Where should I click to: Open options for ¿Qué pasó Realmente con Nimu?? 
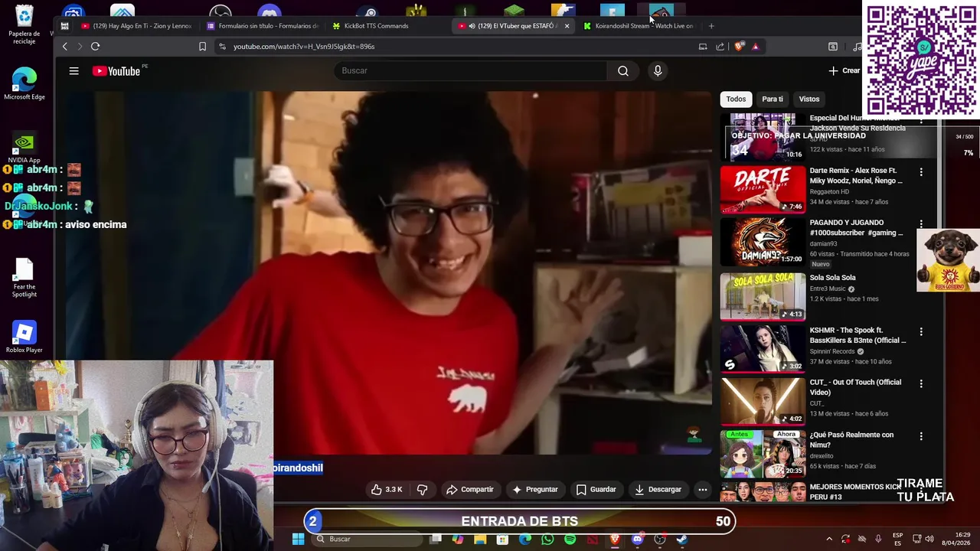921,436
